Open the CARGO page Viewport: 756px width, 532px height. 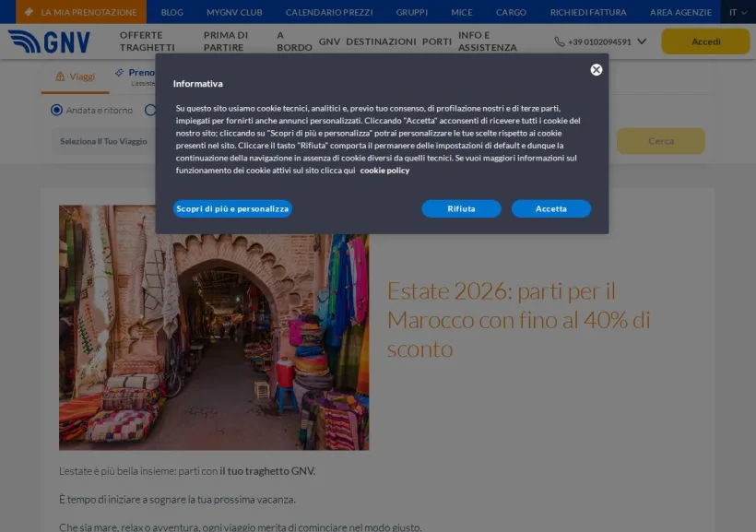511,12
